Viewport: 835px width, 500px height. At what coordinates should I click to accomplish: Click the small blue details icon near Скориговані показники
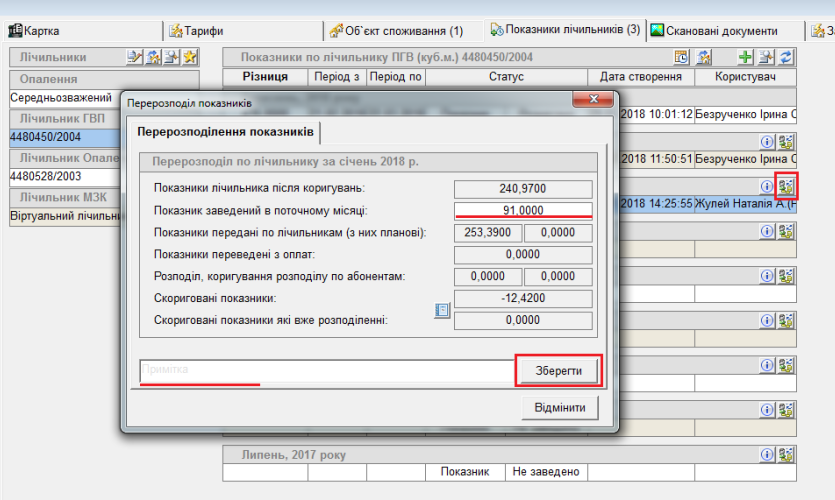(x=442, y=311)
